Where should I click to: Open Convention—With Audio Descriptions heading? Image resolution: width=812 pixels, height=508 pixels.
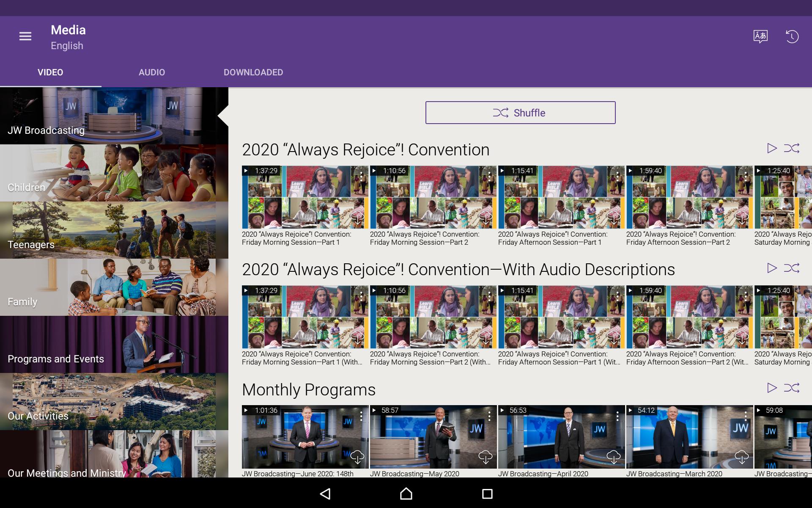click(458, 269)
